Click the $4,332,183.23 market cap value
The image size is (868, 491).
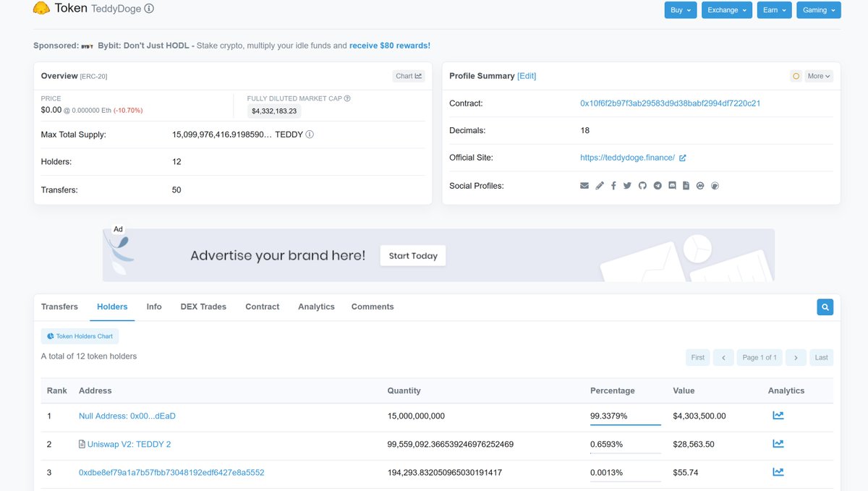point(275,111)
